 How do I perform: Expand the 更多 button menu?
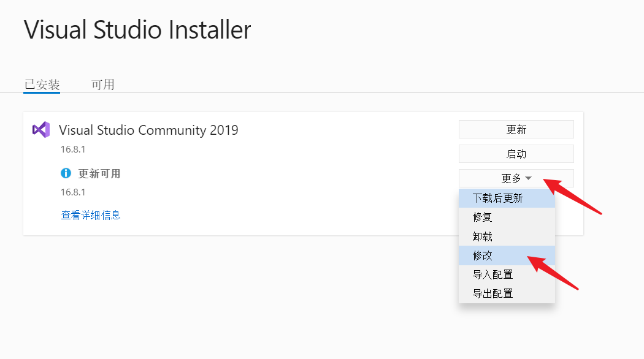[x=516, y=178]
